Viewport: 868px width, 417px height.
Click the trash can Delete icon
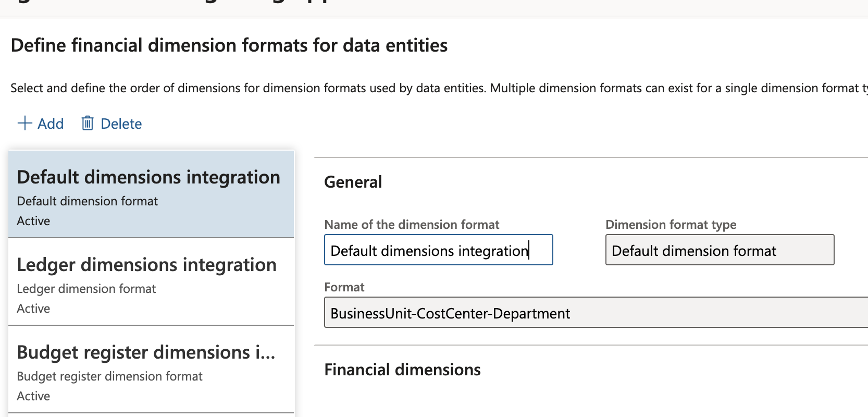[88, 124]
